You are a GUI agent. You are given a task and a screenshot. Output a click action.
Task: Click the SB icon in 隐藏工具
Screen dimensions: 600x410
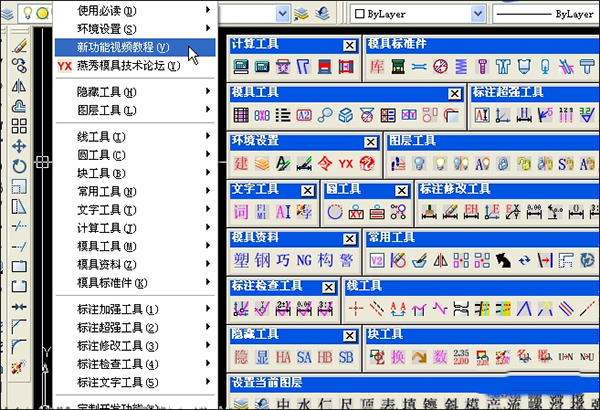[346, 357]
